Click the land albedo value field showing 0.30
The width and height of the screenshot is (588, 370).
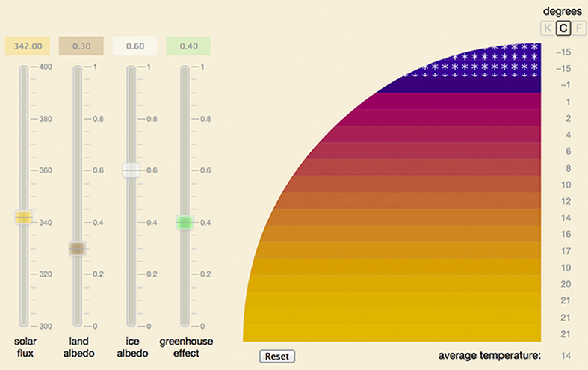click(x=81, y=46)
